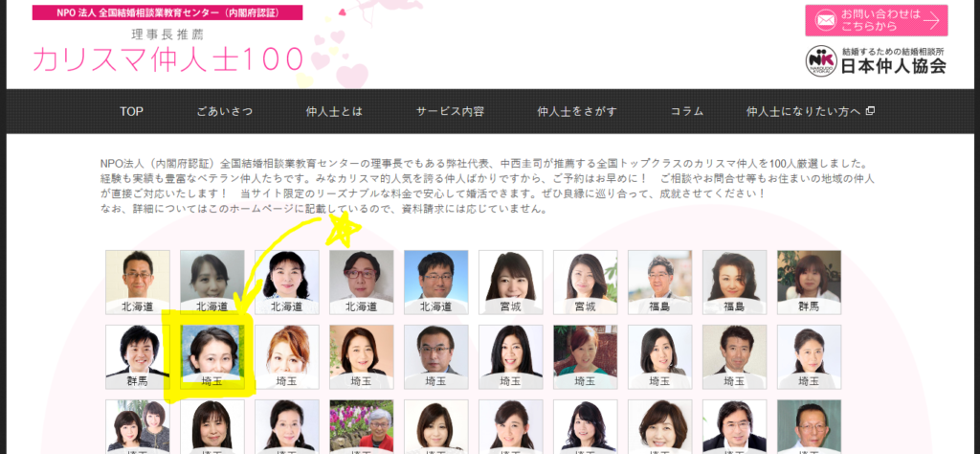Open the third-row thumbnail with flower background
Image resolution: width=980 pixels, height=454 pixels.
[362, 426]
